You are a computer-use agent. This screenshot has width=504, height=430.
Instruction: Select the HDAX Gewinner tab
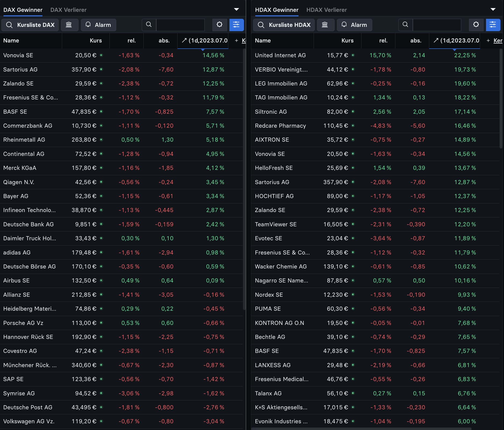(x=277, y=10)
